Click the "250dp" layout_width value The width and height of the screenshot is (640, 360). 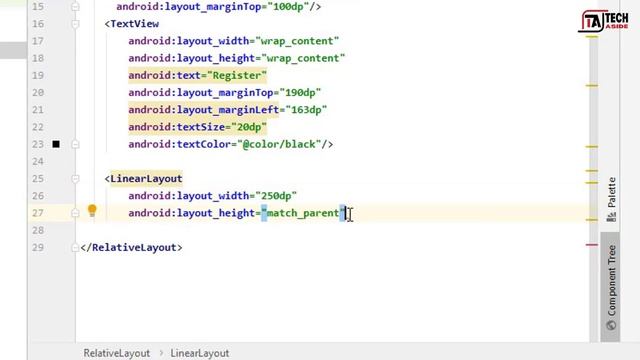[x=276, y=196]
